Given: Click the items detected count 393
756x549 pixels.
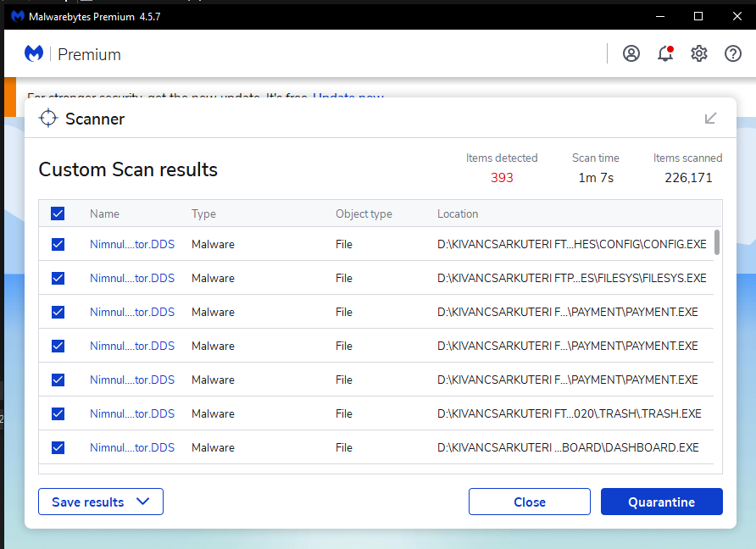Looking at the screenshot, I should (x=502, y=178).
